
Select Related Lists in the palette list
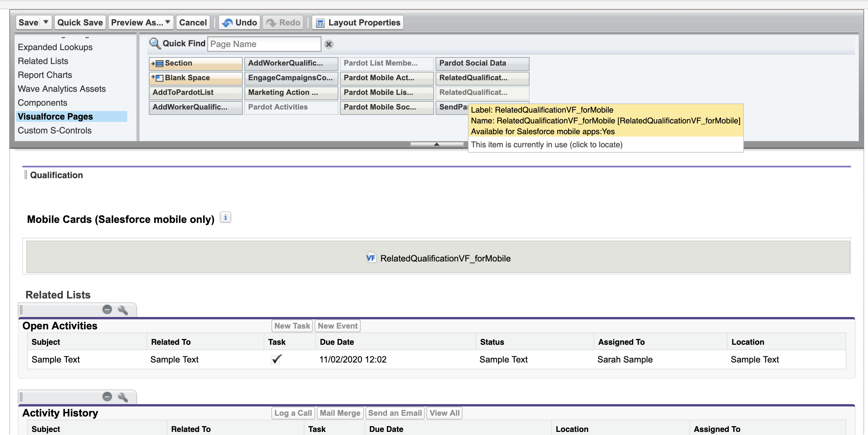point(43,61)
